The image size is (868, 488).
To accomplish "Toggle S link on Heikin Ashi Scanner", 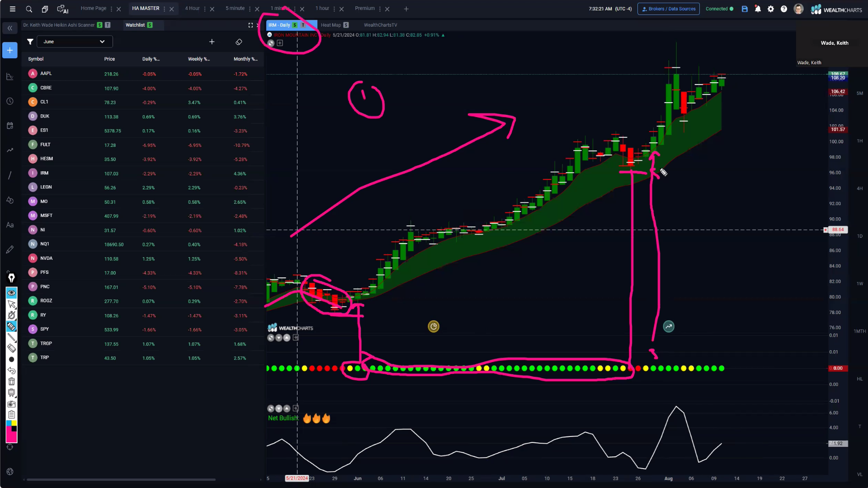I will 99,25.
